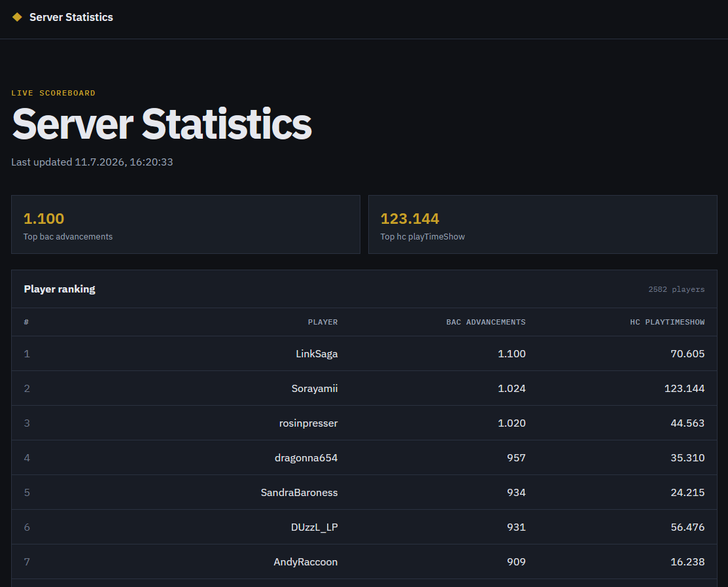The width and height of the screenshot is (728, 587).
Task: Click dragonna654's 35.310 playtime cell
Action: (687, 458)
